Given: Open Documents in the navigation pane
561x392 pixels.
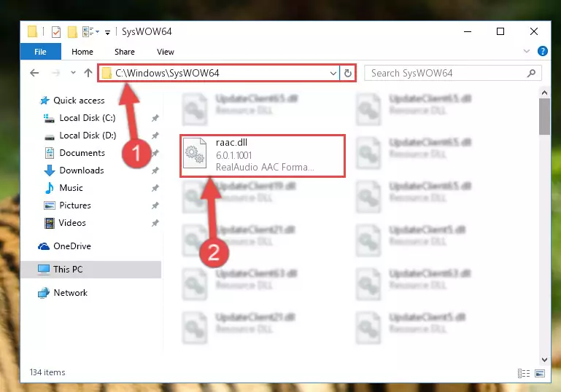Looking at the screenshot, I should click(75, 153).
